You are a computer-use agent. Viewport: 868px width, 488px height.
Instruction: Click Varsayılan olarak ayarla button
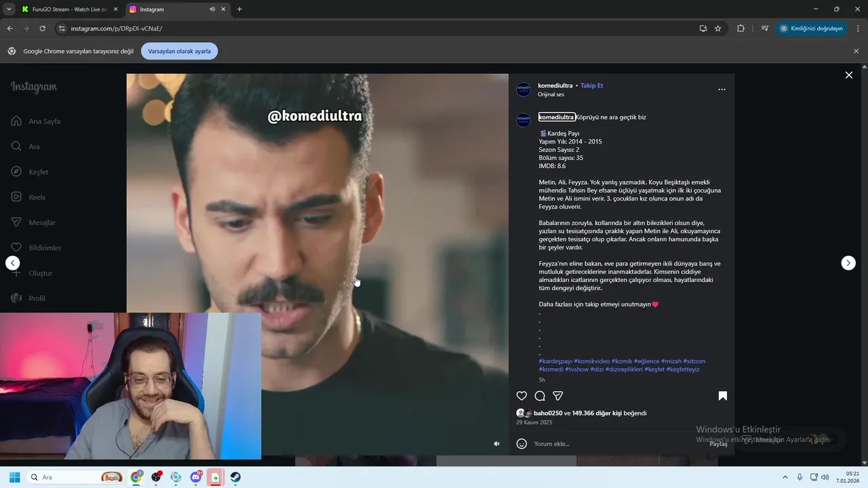click(x=179, y=52)
